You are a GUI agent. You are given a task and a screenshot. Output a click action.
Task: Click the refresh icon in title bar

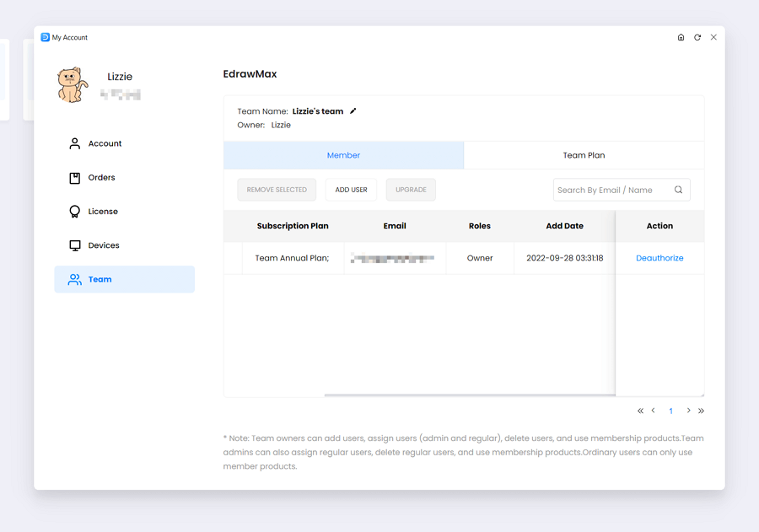(697, 38)
